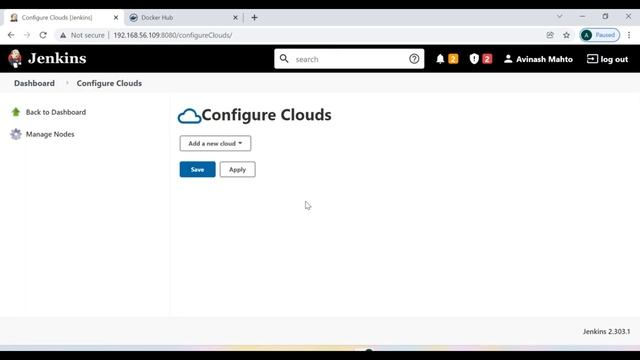Open the Jenkins home title link
Screen dimensions: 640x360
57,58
